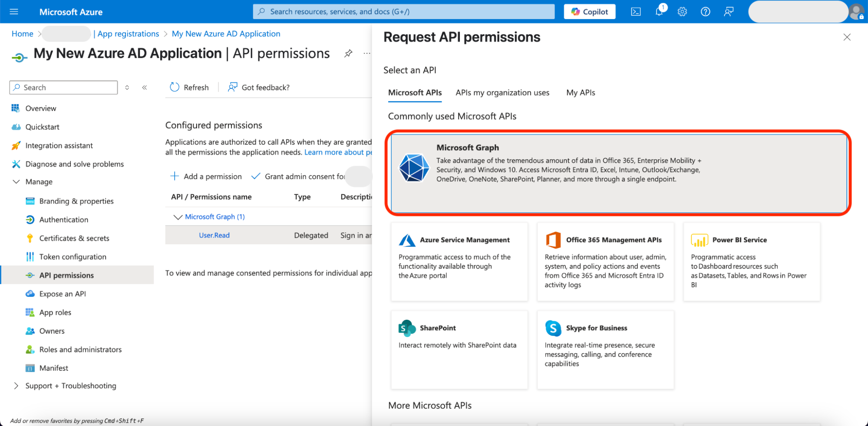Click the Copilot button

pyautogui.click(x=589, y=12)
